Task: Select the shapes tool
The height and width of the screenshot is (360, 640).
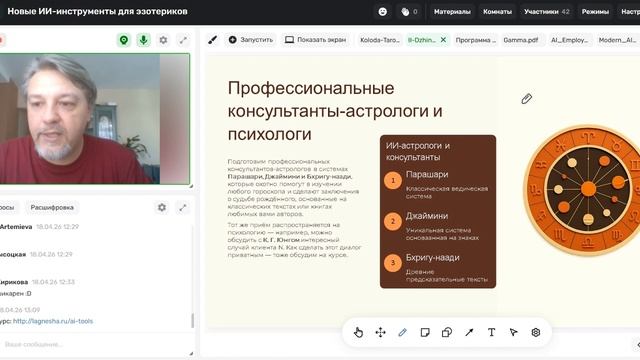Action: coord(447,333)
